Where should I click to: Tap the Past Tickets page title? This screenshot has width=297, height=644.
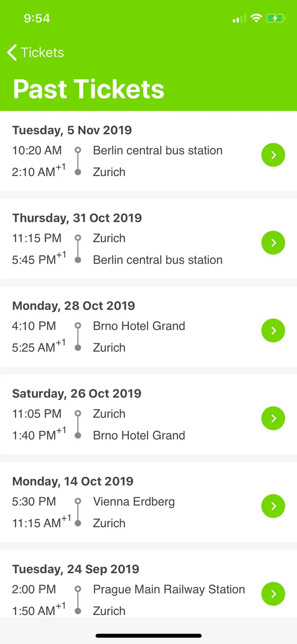pyautogui.click(x=89, y=89)
